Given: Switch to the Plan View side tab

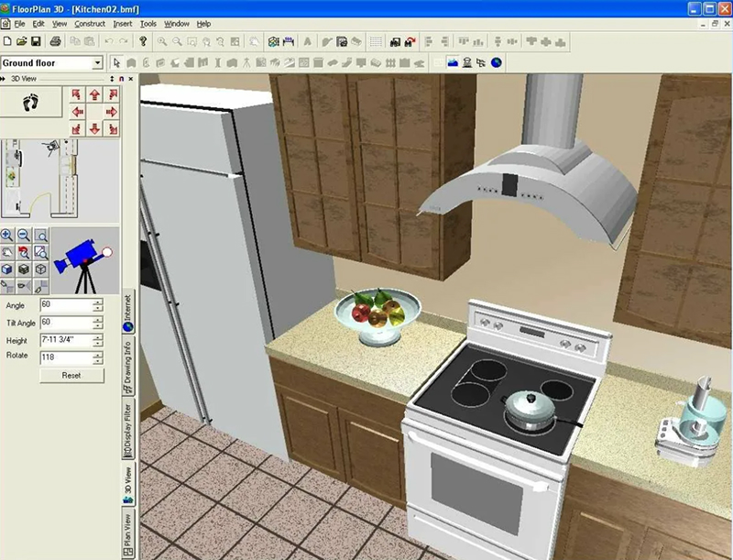Looking at the screenshot, I should pyautogui.click(x=128, y=534).
